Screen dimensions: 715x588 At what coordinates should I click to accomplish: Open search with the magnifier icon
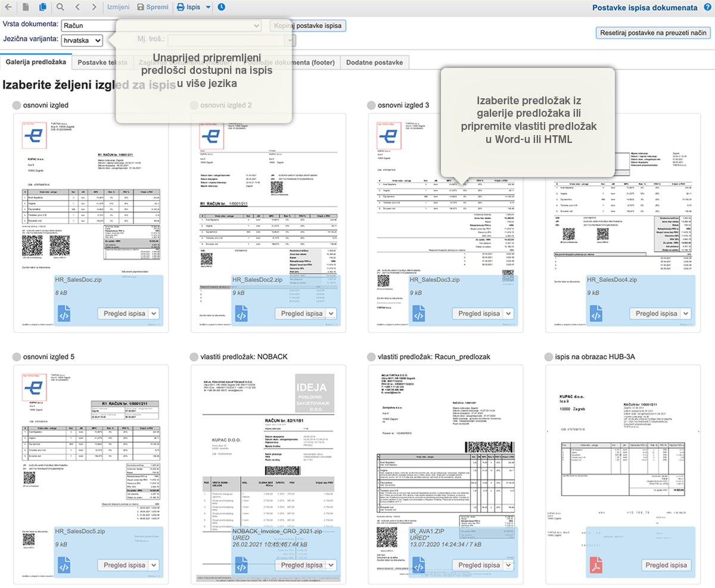(x=60, y=8)
